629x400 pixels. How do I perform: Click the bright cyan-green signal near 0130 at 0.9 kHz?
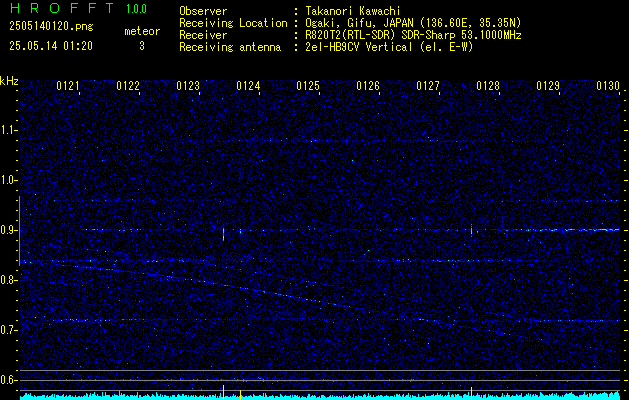click(x=594, y=230)
